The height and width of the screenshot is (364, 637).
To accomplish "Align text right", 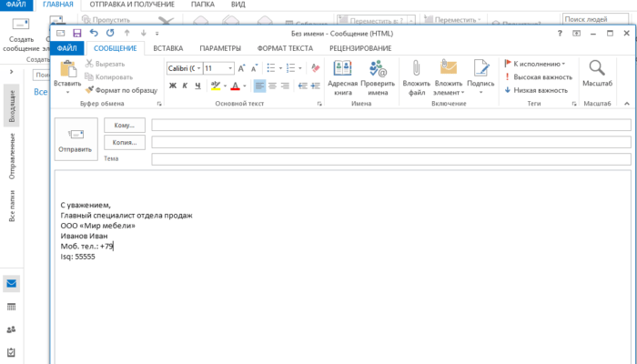I will pyautogui.click(x=285, y=86).
